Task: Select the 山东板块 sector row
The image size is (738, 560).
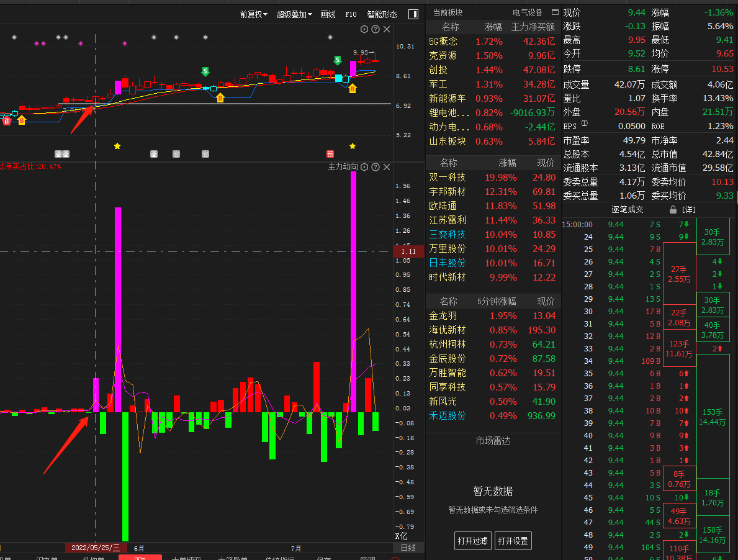Action: [492, 141]
